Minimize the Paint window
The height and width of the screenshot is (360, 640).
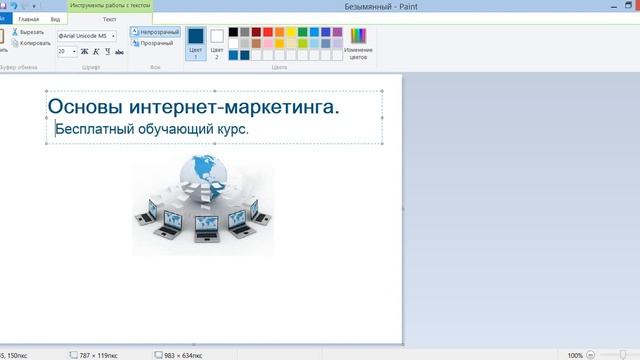click(614, 6)
